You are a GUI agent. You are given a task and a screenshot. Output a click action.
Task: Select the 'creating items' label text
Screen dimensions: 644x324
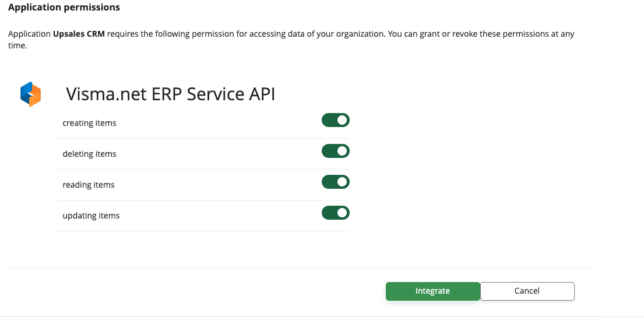pyautogui.click(x=89, y=123)
